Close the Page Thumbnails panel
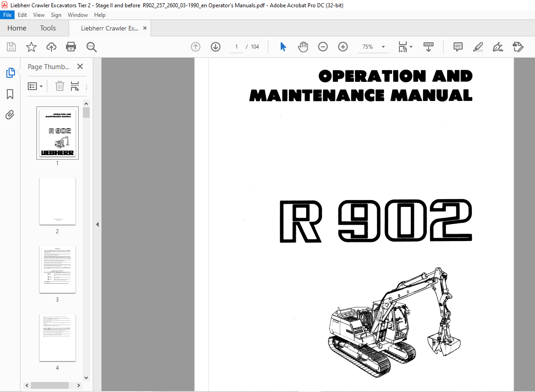This screenshot has width=535, height=392. 80,66
